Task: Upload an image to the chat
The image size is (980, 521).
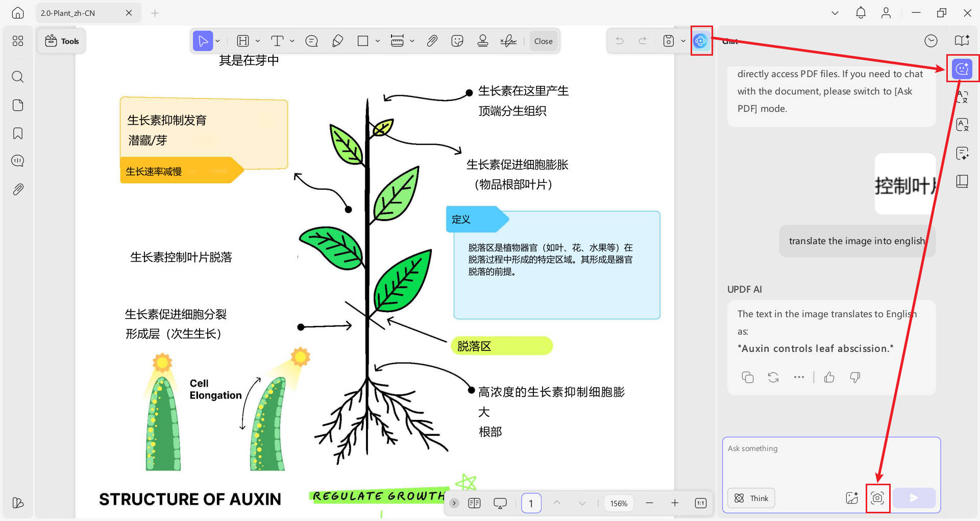Action: pos(852,498)
